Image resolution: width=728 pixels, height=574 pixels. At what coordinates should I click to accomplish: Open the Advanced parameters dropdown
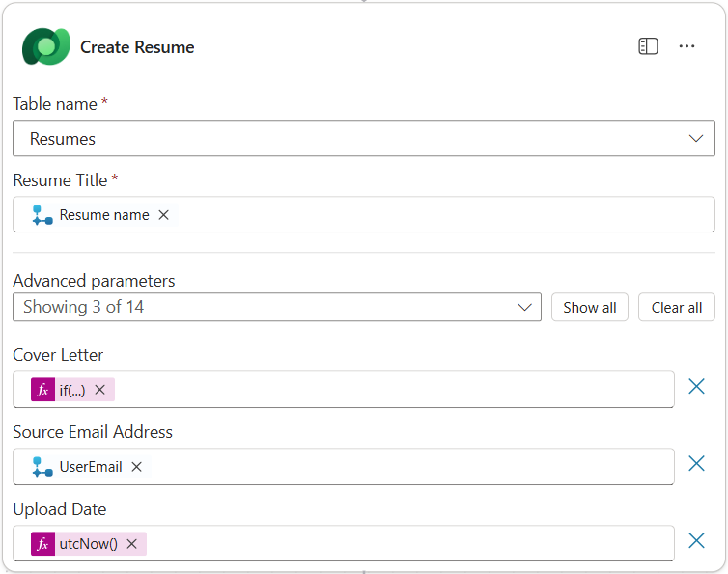point(276,308)
